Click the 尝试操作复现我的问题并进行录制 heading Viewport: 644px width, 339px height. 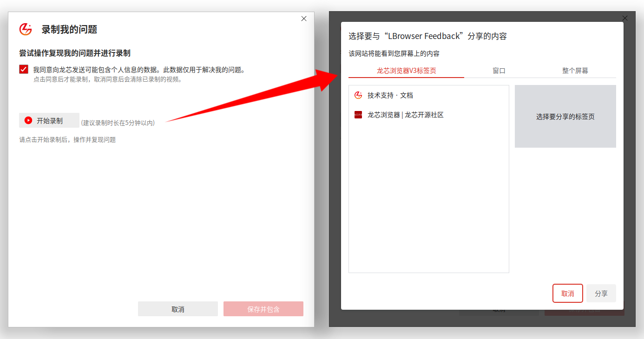click(x=75, y=53)
